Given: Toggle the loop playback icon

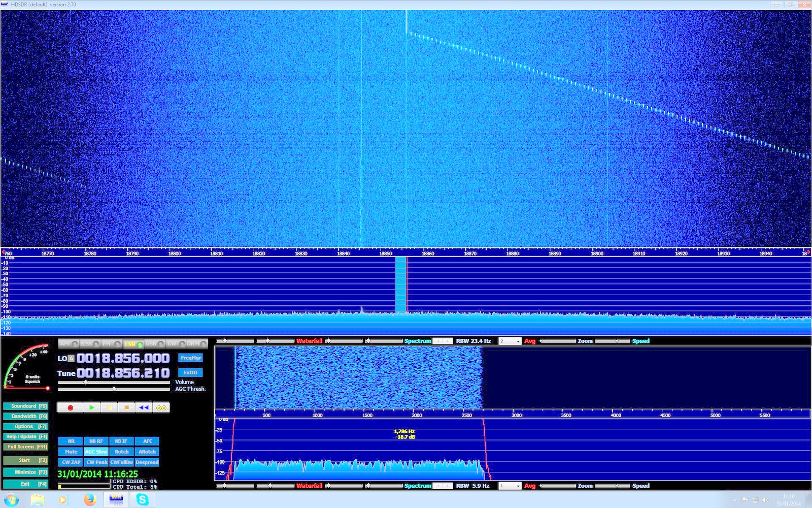Looking at the screenshot, I should point(161,407).
